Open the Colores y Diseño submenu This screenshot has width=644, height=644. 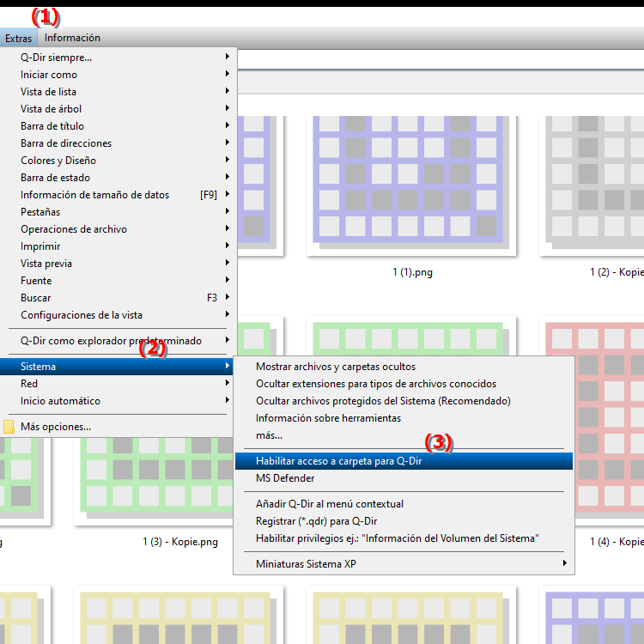point(118,161)
